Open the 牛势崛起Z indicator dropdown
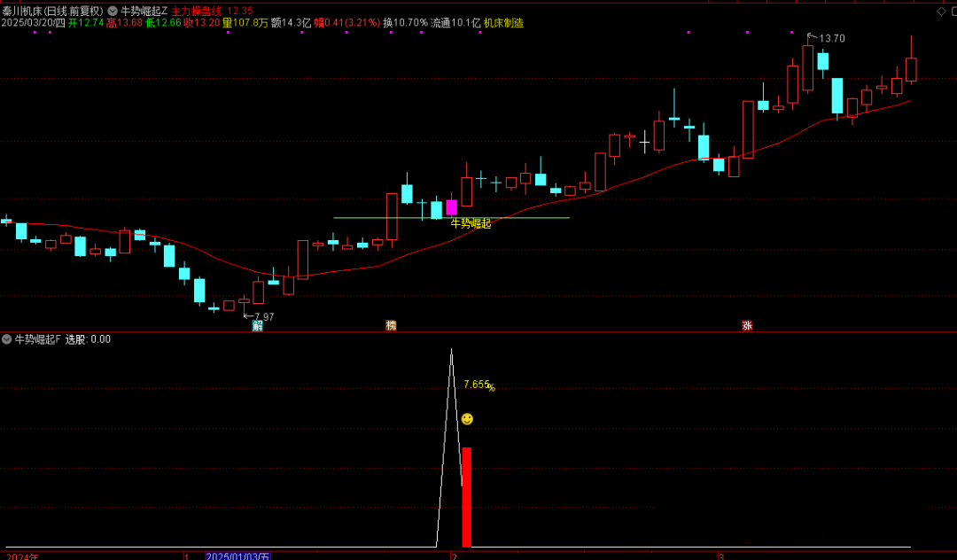 click(x=113, y=11)
